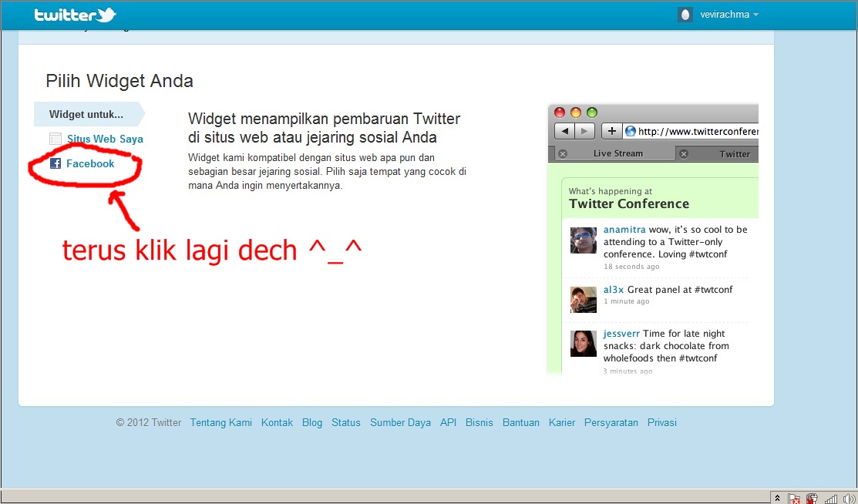Viewport: 858px width, 504px height.
Task: Close the Live Stream preview tab
Action: 563,154
